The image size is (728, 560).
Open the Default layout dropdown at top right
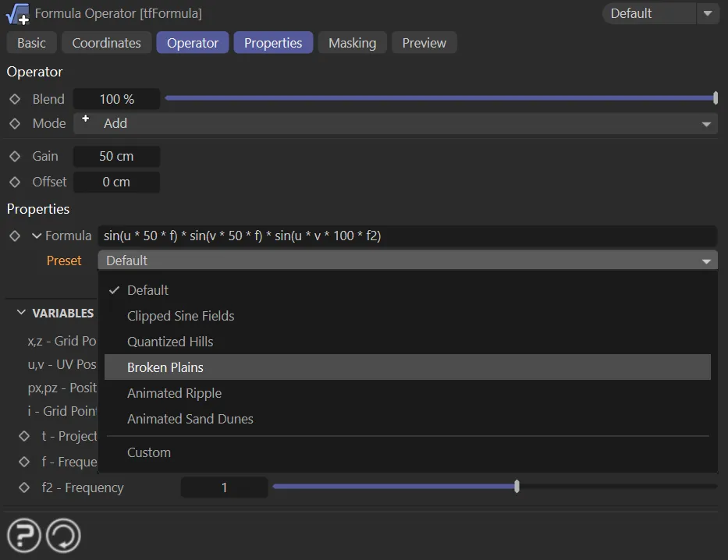click(x=660, y=13)
